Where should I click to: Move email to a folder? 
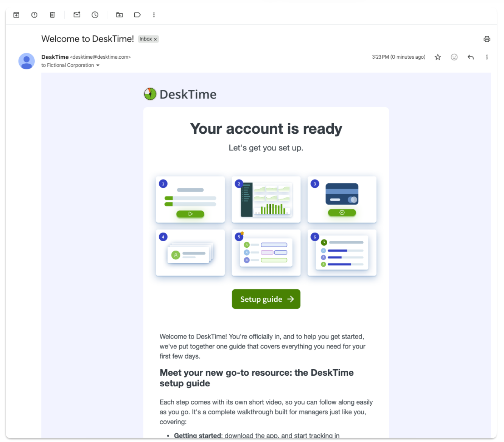pyautogui.click(x=120, y=15)
